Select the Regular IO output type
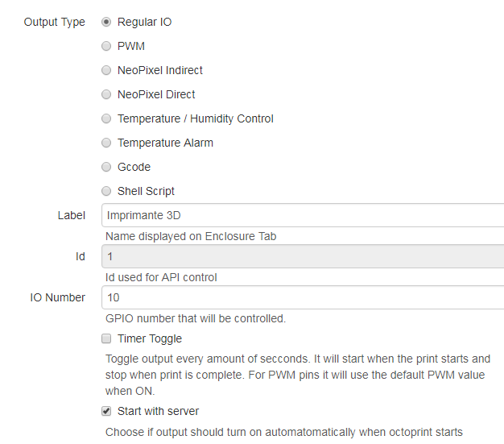The width and height of the screenshot is (504, 444). pyautogui.click(x=106, y=22)
